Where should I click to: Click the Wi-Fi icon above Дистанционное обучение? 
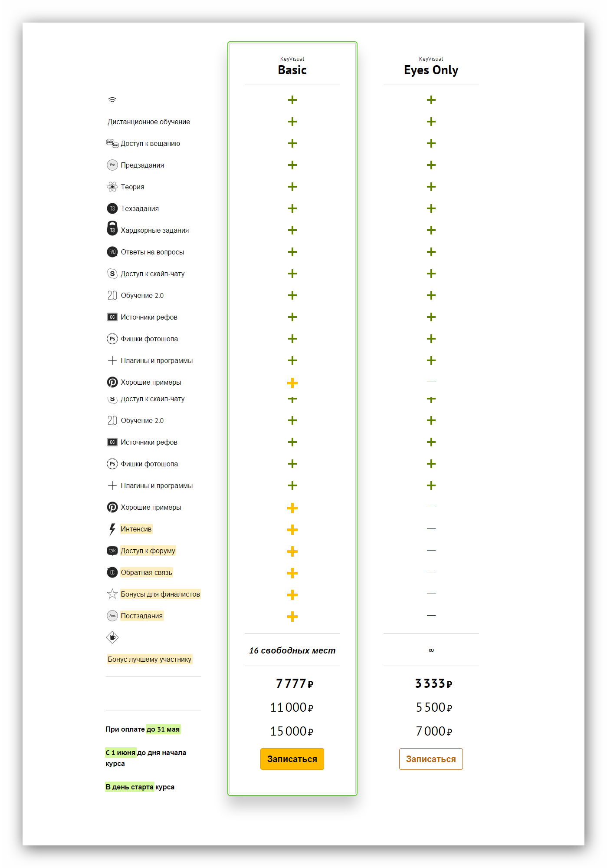(112, 100)
